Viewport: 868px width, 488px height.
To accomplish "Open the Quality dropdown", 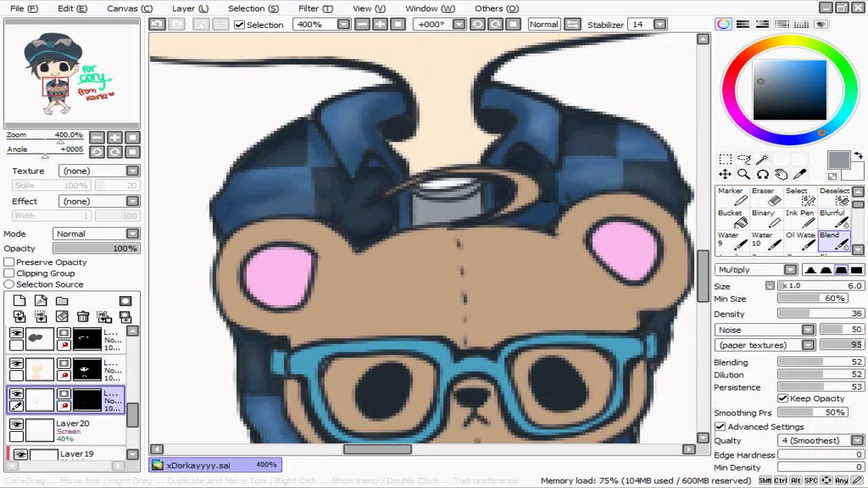I will click(x=858, y=441).
